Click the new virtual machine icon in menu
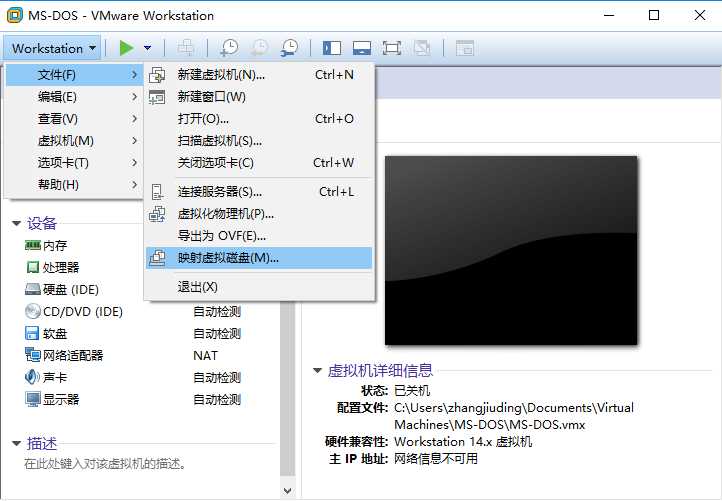 (x=157, y=75)
